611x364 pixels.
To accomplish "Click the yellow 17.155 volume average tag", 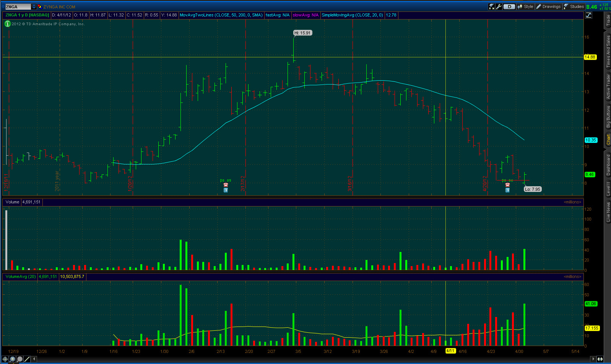I will [x=592, y=328].
